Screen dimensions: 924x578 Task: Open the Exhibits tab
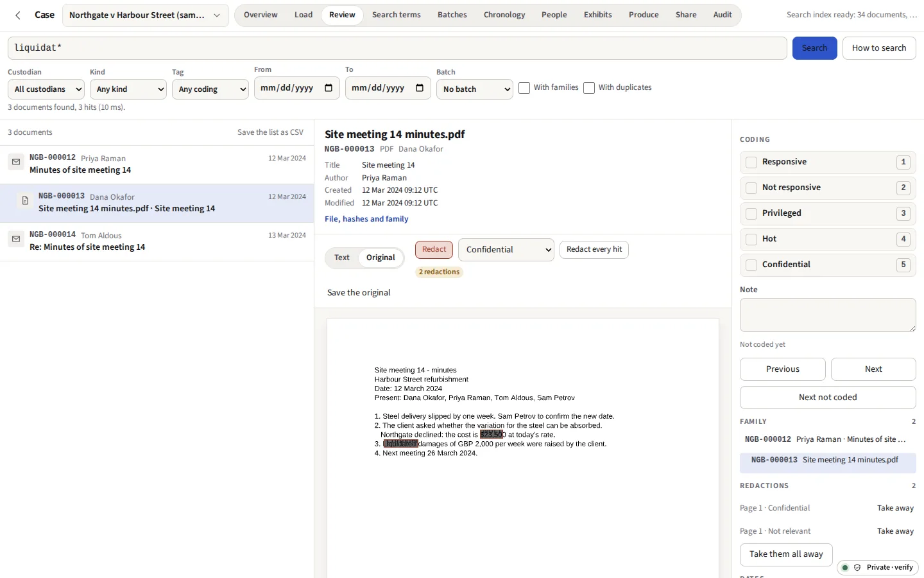click(598, 15)
